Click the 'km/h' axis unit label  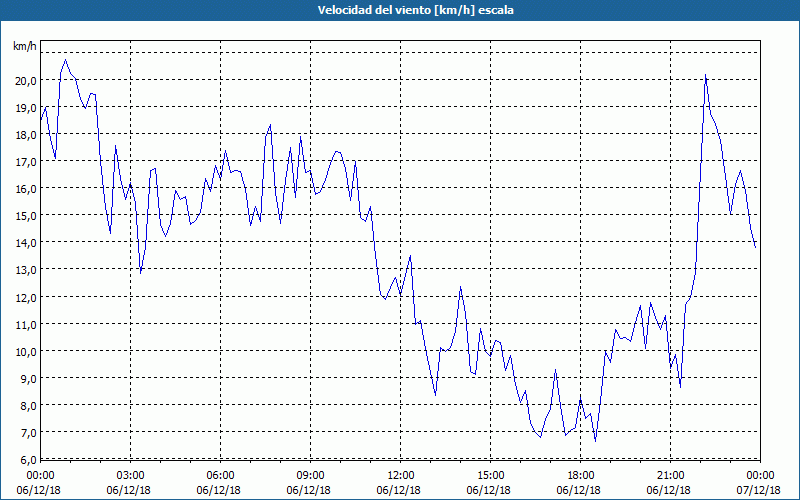(24, 46)
